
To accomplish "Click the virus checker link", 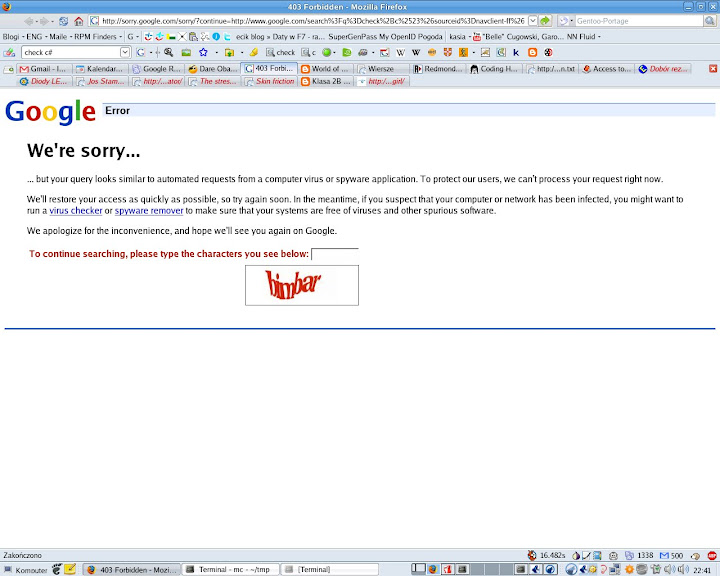I will tap(76, 211).
